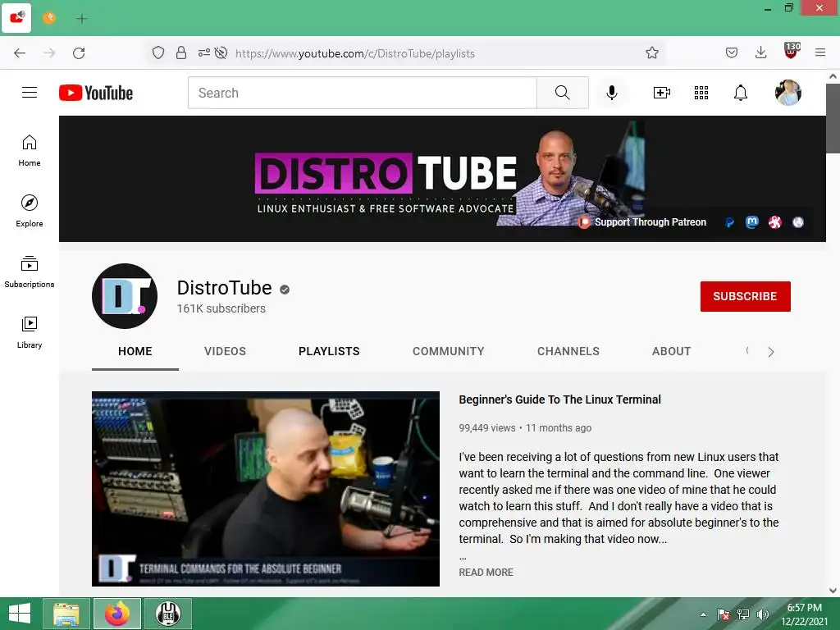Switch to the VIDEOS channel tab

225,351
